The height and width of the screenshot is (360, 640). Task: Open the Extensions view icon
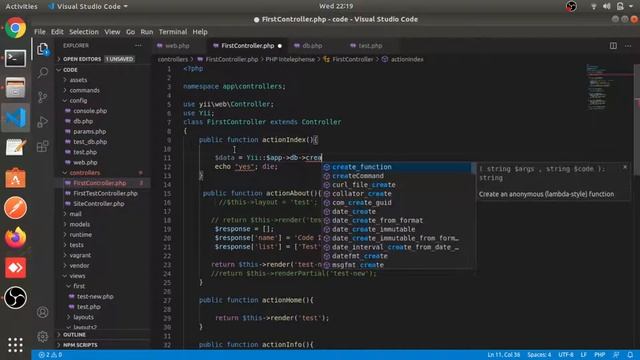[x=42, y=146]
